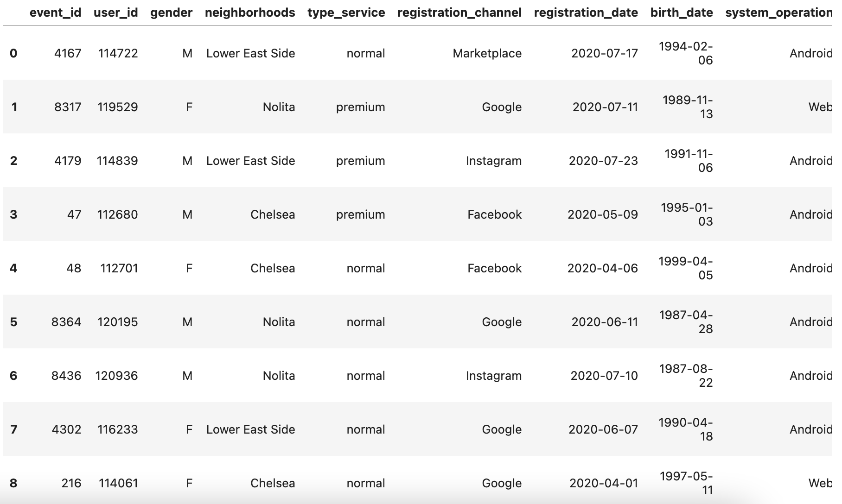Click the registration_channel column header
Viewport: 842px width, 504px height.
459,13
